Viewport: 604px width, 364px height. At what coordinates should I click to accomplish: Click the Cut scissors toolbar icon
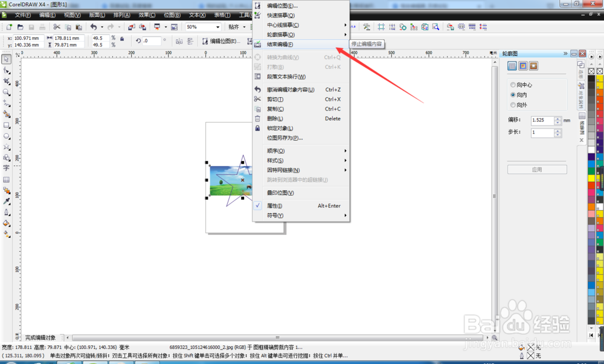coord(57,27)
